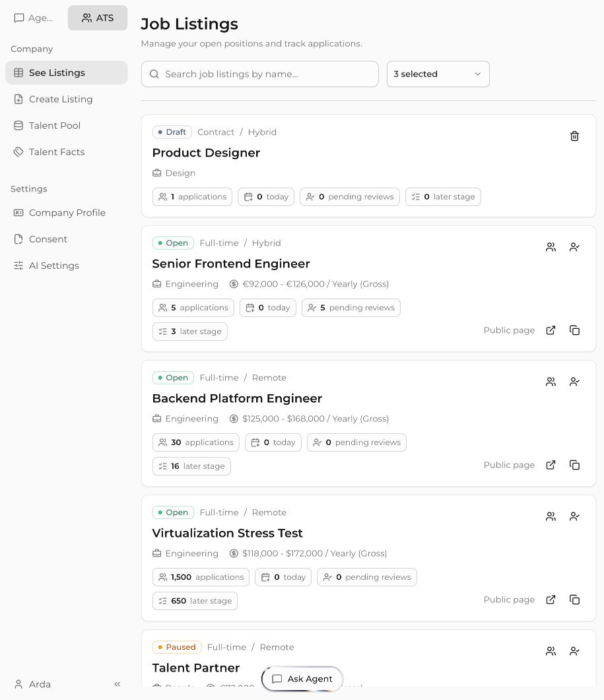Delete the Product Designer draft listing
This screenshot has width=604, height=700.
[574, 136]
